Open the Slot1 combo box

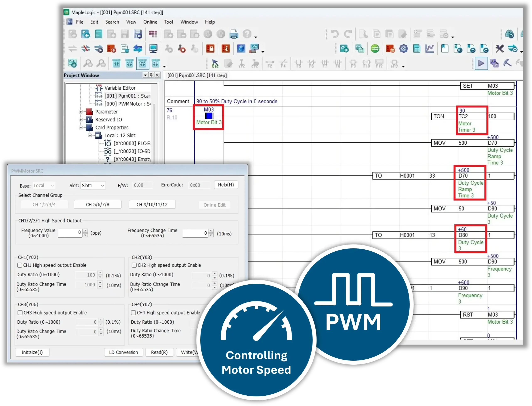(x=93, y=185)
